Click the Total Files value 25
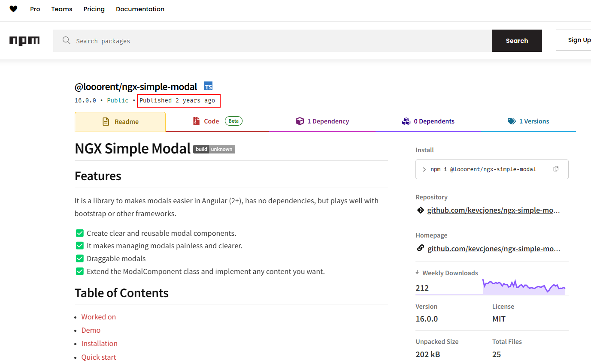The height and width of the screenshot is (364, 591). pos(497,354)
